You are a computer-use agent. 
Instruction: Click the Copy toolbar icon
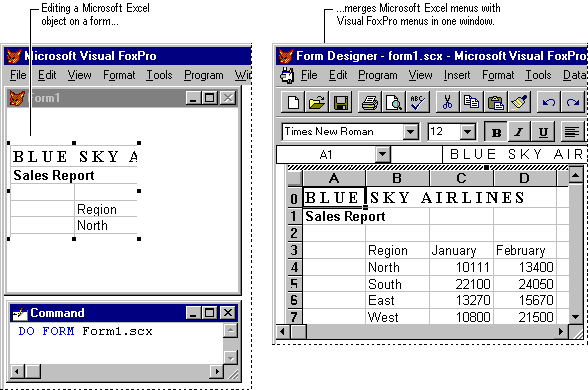click(471, 102)
